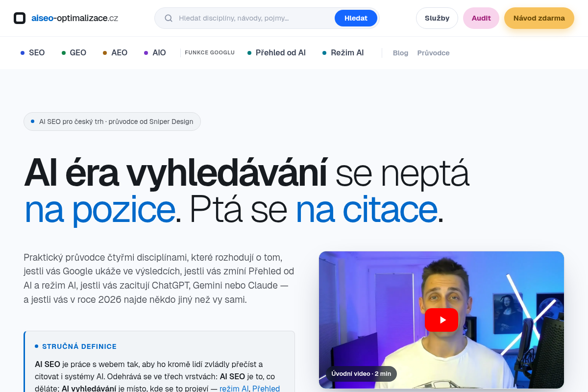This screenshot has height=392, width=588.
Task: Follow the 'Přehled' link in the definition
Action: pos(266,389)
